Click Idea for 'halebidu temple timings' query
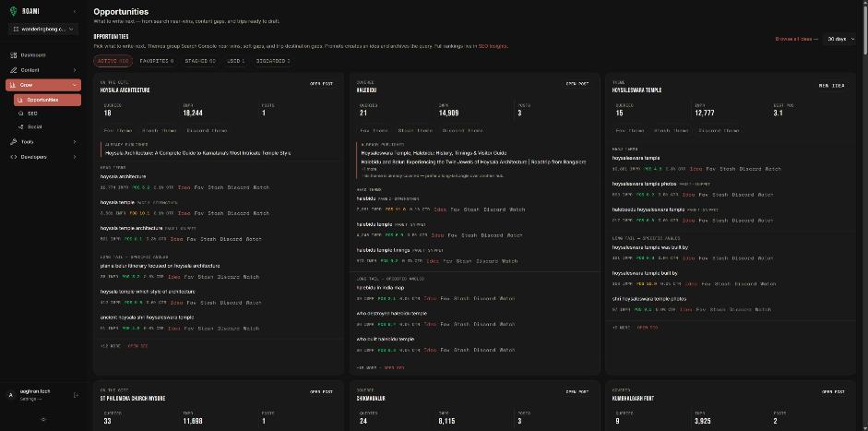The height and width of the screenshot is (431, 868). pyautogui.click(x=433, y=261)
